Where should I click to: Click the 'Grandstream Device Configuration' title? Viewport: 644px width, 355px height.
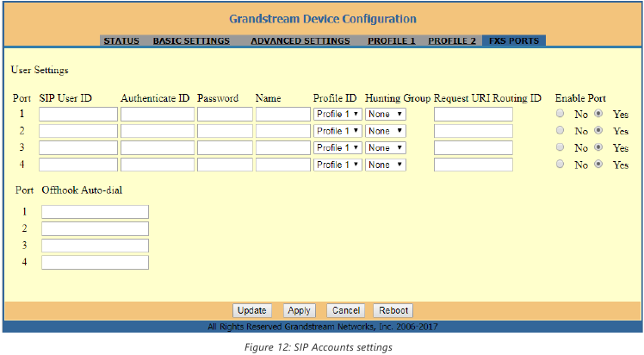(x=323, y=19)
